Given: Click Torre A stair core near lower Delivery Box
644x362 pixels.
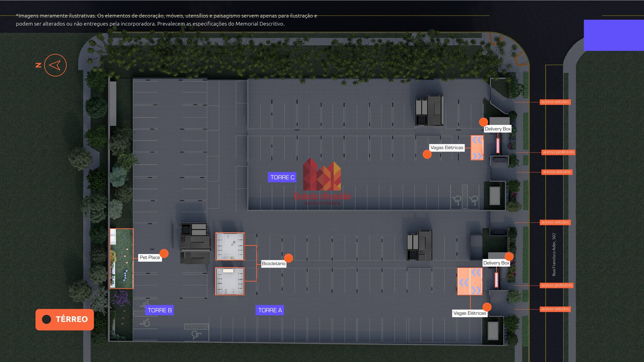Looking at the screenshot, I should click(419, 245).
